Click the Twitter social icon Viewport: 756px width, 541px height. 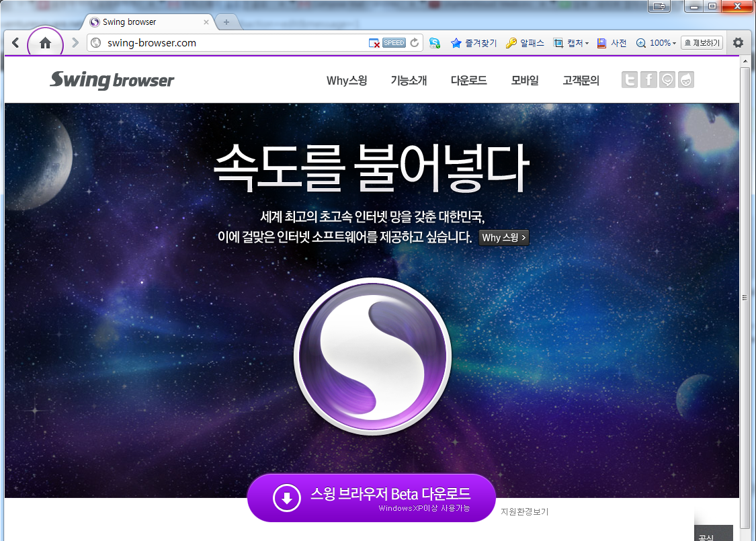(629, 80)
